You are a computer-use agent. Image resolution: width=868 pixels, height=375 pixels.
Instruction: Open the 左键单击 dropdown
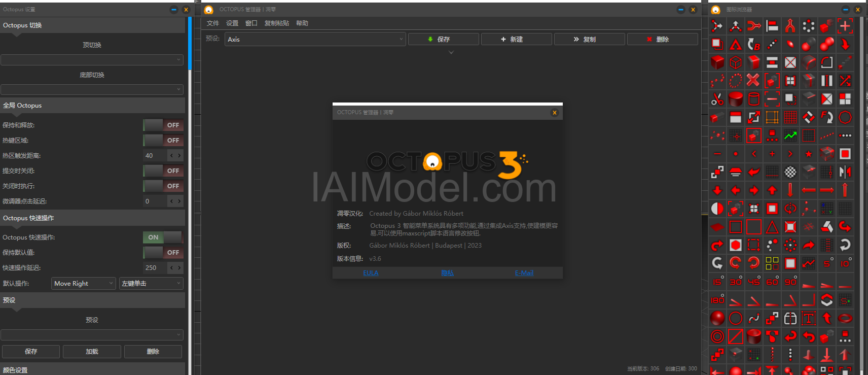[x=151, y=284]
